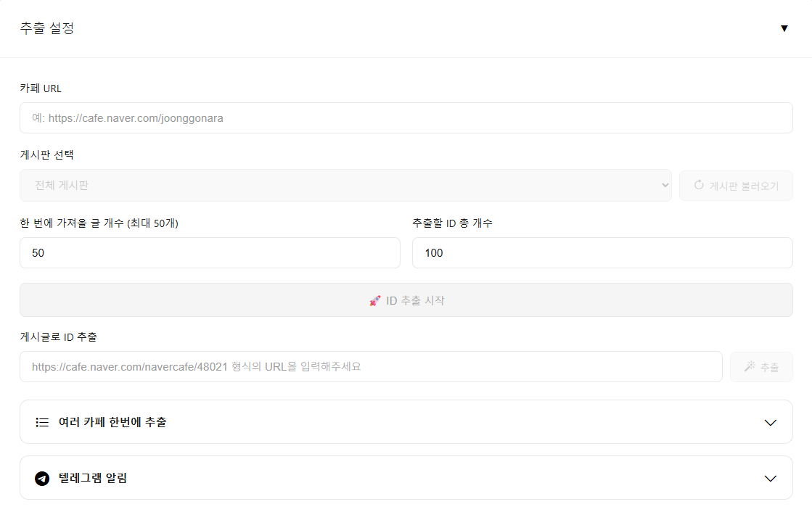This screenshot has height=520, width=812.
Task: Open the 텔레그램 알림 section title
Action: (93, 478)
